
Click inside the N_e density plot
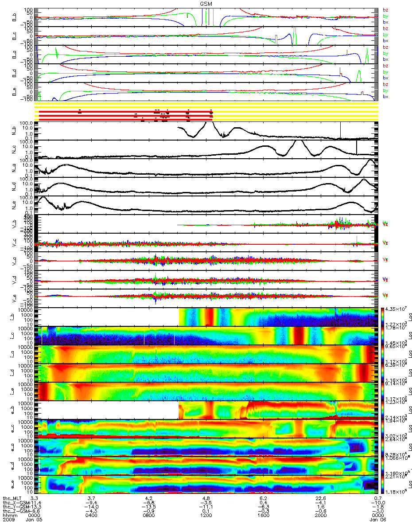tap(206, 205)
